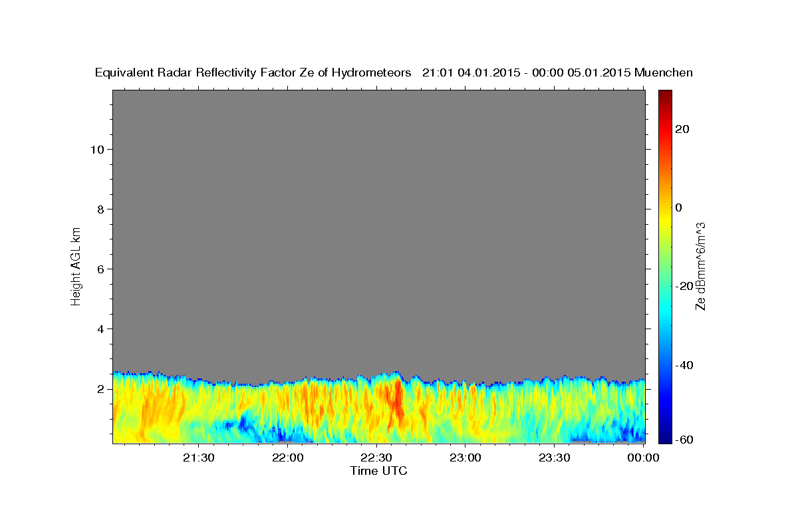Click the colorbar tick label '20'
The image size is (798, 532).
[682, 129]
